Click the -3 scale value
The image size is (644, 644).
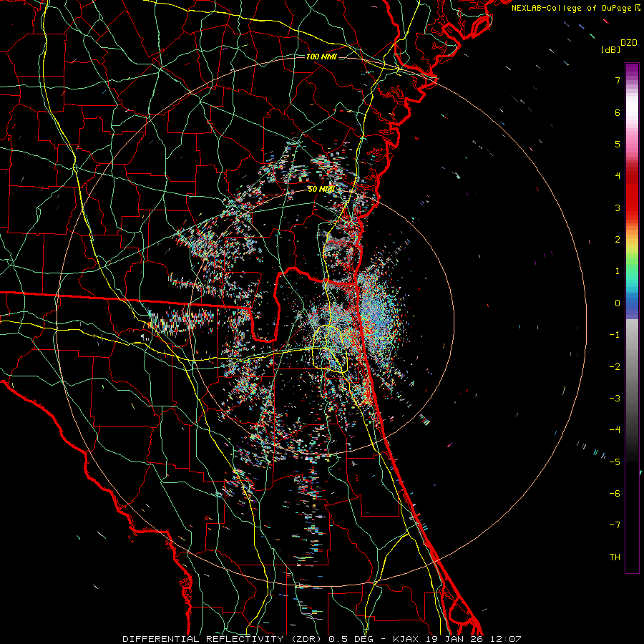[x=615, y=399]
